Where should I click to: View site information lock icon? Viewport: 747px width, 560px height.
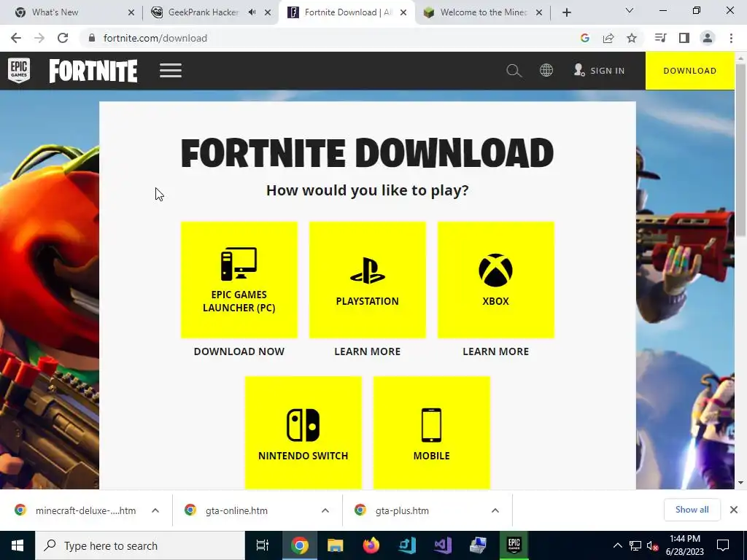click(x=92, y=38)
